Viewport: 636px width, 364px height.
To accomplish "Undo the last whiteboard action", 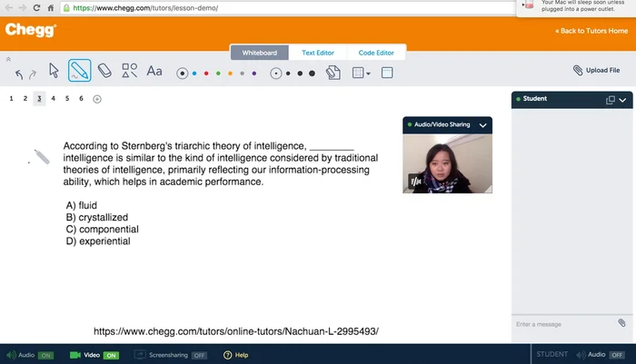I will click(19, 74).
